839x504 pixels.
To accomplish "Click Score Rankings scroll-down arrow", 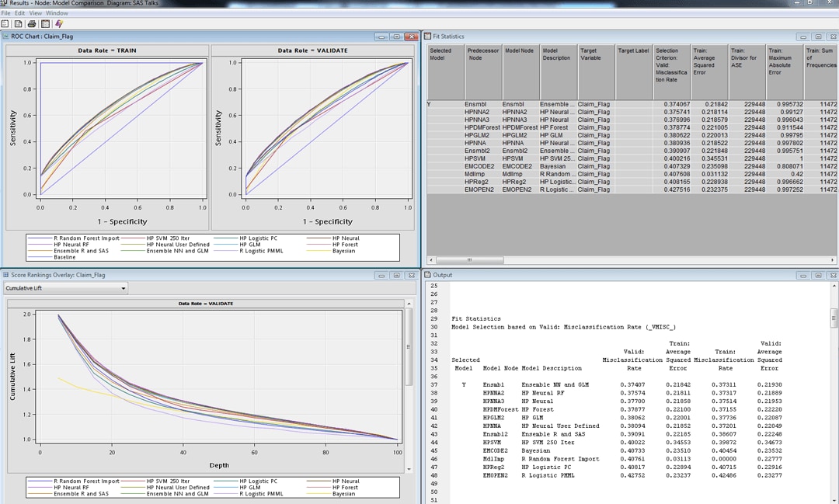I will 409,469.
